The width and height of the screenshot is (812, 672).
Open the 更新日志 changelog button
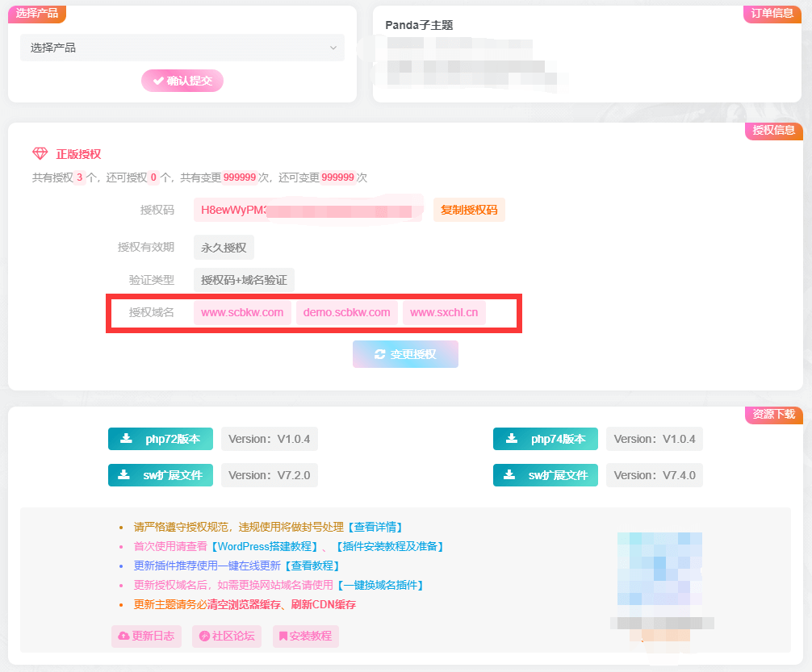pyautogui.click(x=146, y=637)
